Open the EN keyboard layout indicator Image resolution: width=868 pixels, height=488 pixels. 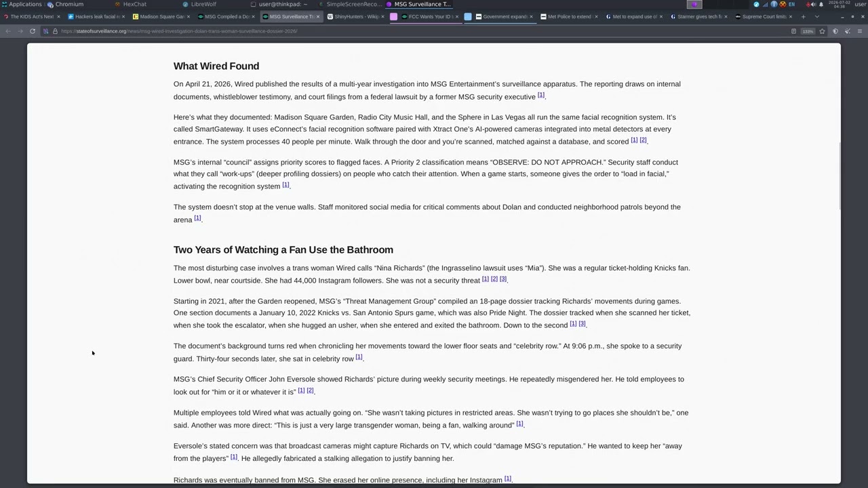(x=791, y=4)
